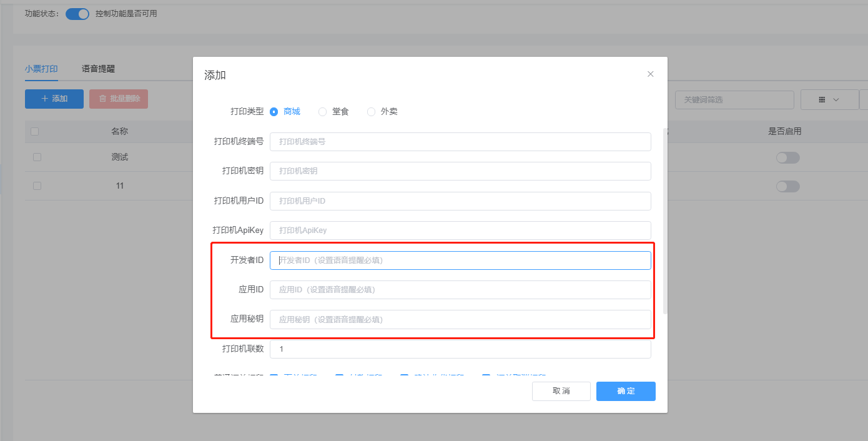Screen dimensions: 868x441
Task: Click the 取消 cancel button
Action: pyautogui.click(x=561, y=391)
